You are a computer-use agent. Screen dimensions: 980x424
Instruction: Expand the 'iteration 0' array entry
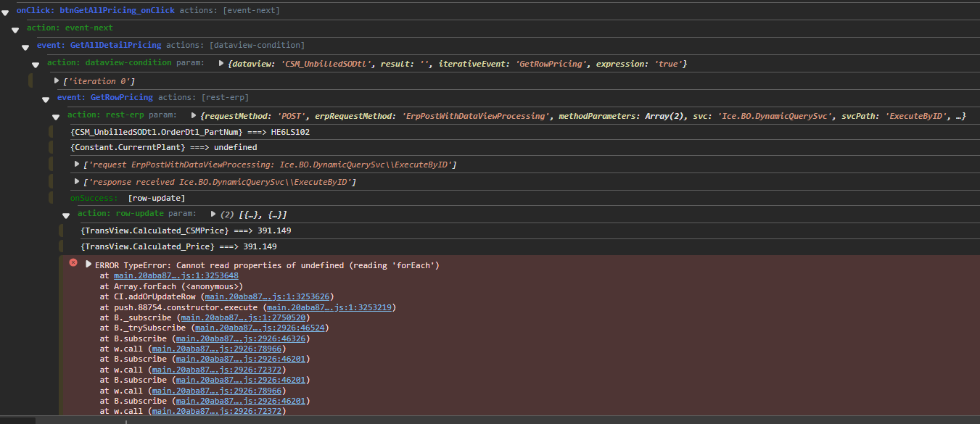57,80
